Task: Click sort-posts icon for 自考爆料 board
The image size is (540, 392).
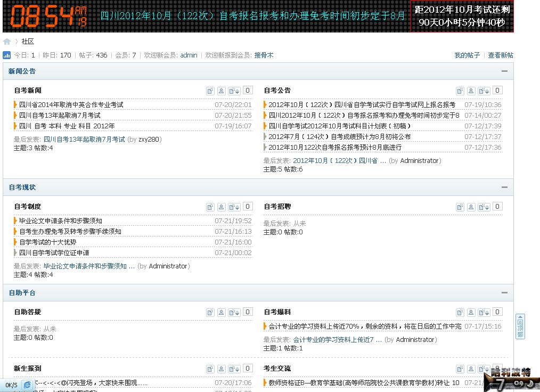Action: (484, 313)
